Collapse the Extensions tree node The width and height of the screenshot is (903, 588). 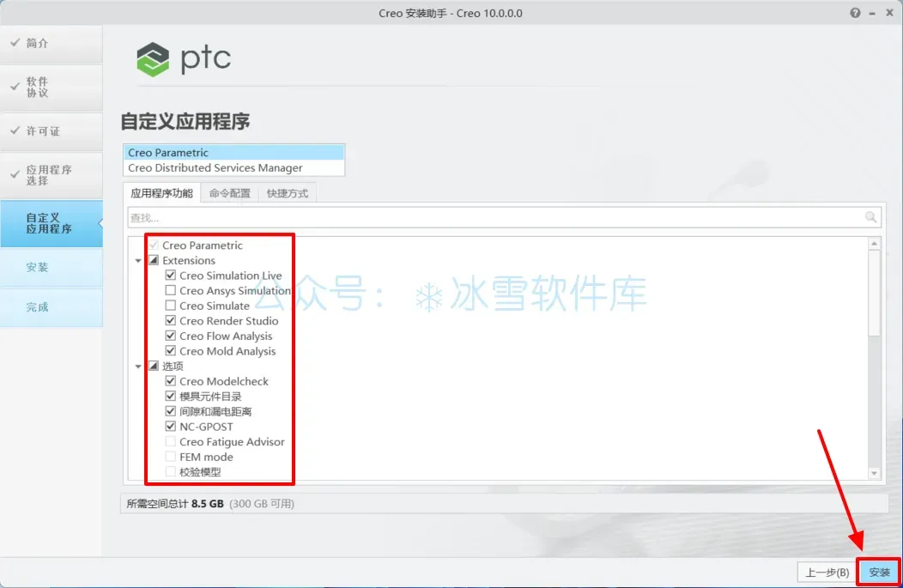(x=138, y=261)
